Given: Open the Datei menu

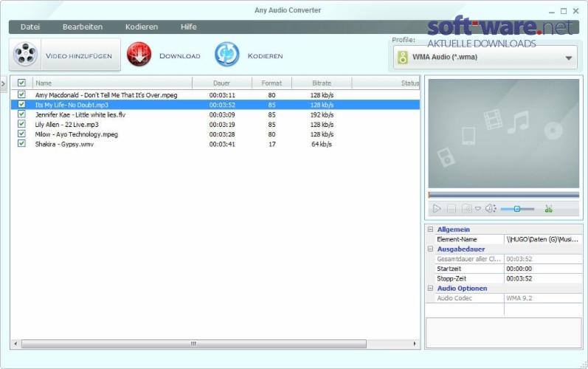Looking at the screenshot, I should [x=30, y=27].
